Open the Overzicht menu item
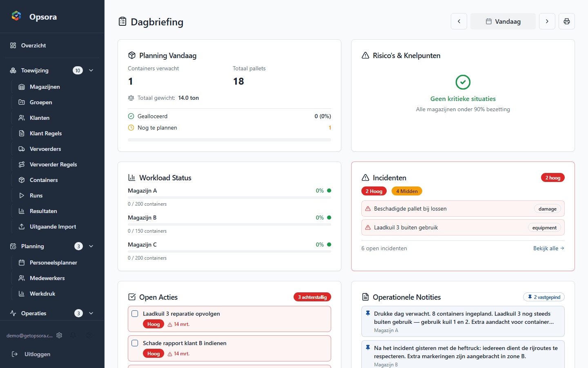Viewport: 588px width, 368px height. coord(34,45)
